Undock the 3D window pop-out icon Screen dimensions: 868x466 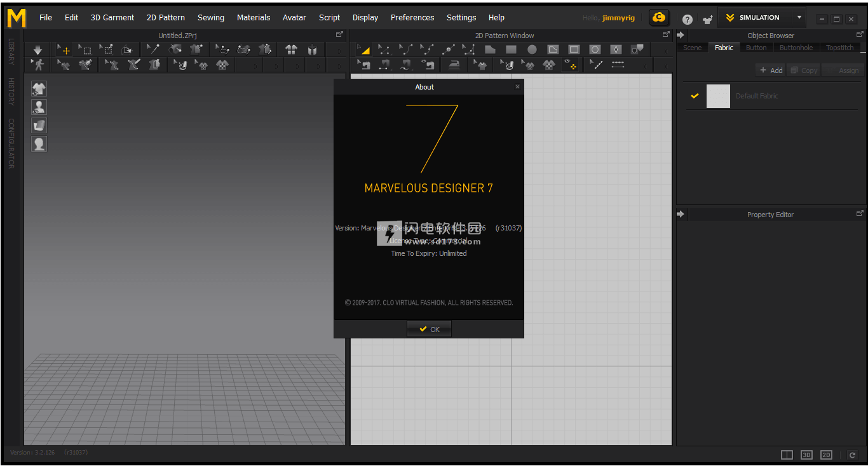click(x=340, y=35)
